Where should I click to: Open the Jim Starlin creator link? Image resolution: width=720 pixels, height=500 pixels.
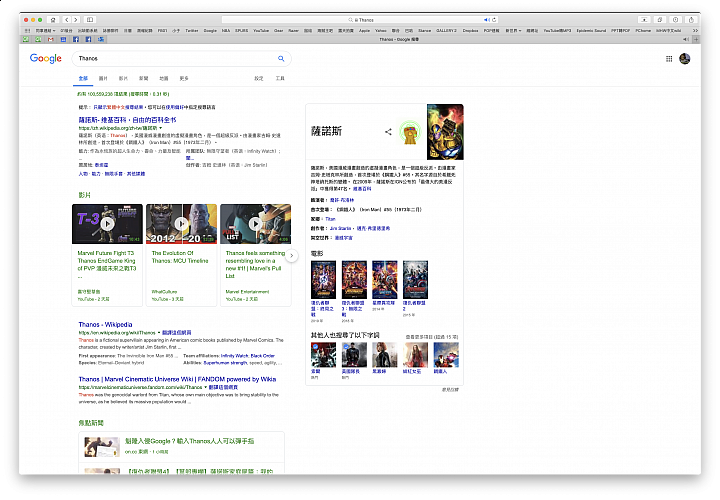340,228
